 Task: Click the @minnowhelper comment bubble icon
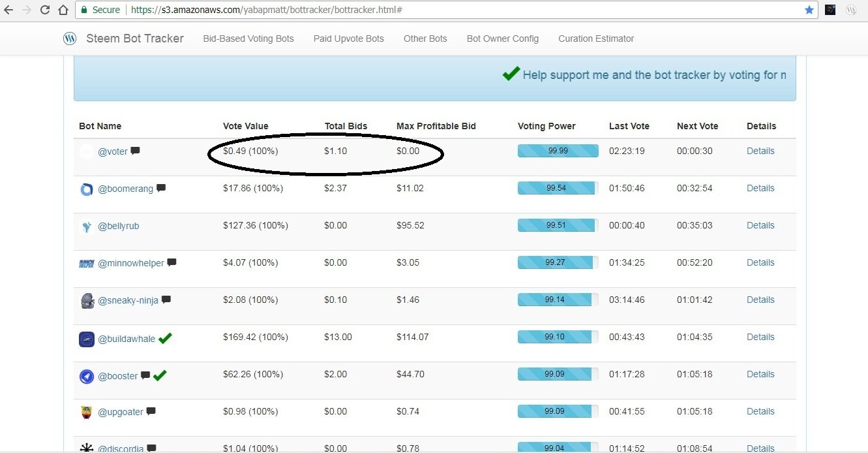pyautogui.click(x=172, y=262)
